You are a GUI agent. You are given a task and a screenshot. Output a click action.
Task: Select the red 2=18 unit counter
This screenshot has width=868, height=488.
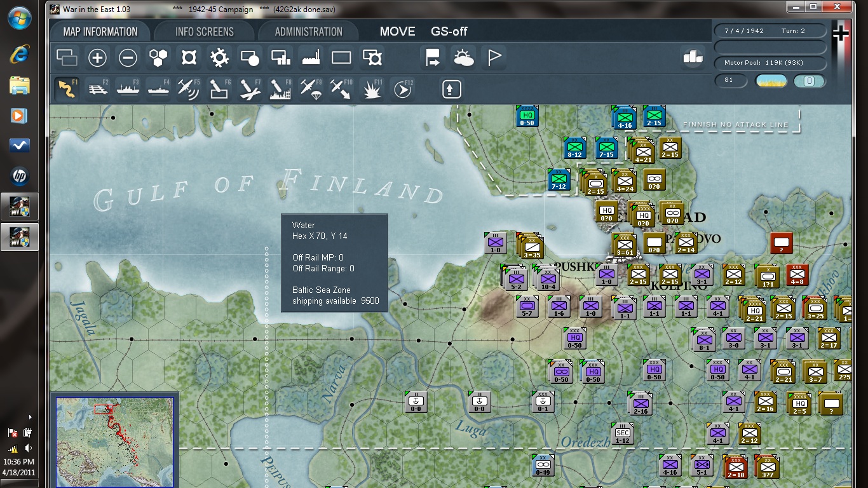click(736, 467)
